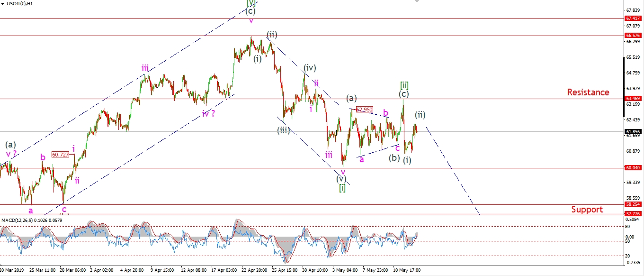This screenshot has width=644, height=276.
Task: Click the gray (iv) wave label
Action: pos(310,67)
